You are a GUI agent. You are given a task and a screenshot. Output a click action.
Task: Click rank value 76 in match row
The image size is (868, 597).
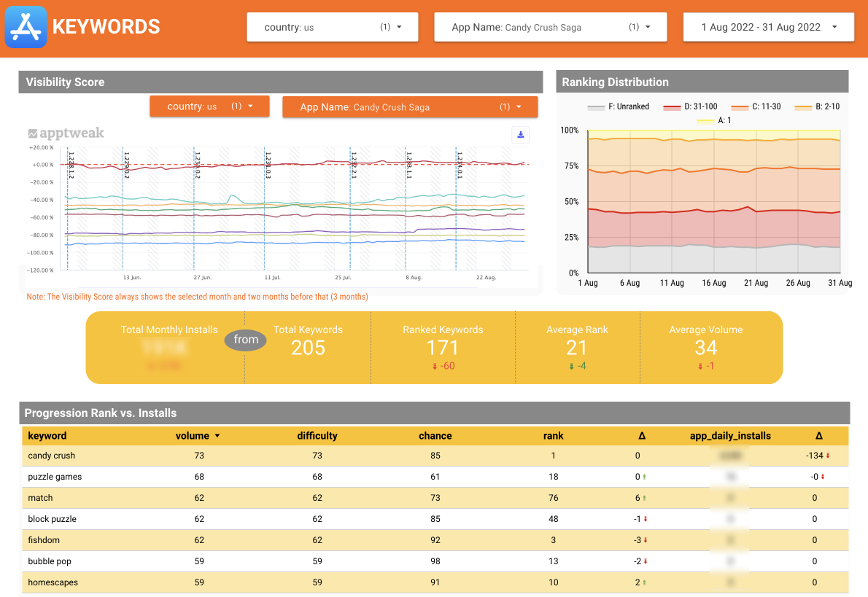point(553,498)
